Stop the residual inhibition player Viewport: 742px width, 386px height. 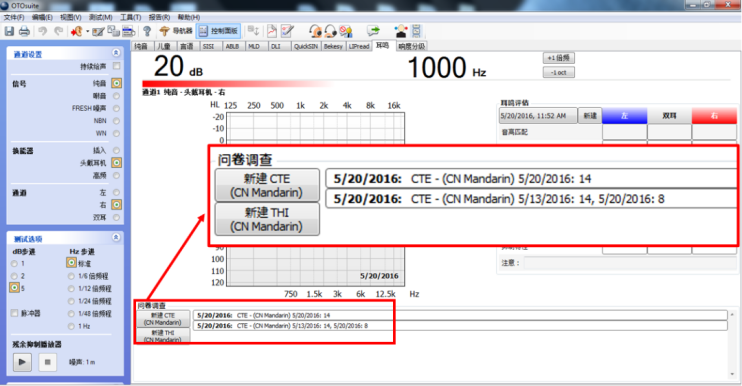47,362
